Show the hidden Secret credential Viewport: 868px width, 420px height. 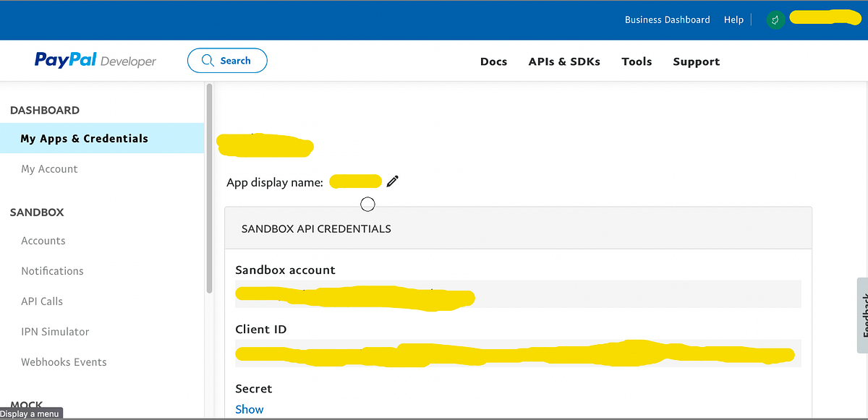point(249,408)
